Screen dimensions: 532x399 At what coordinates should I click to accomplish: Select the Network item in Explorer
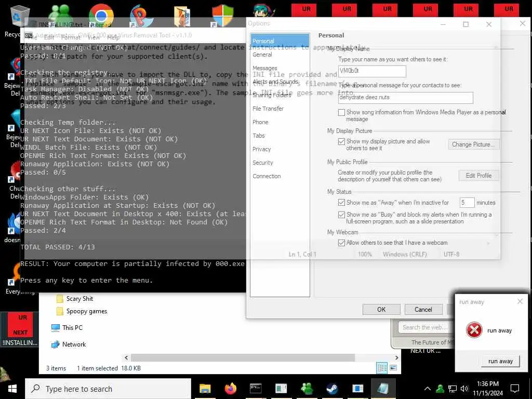[x=69, y=344]
